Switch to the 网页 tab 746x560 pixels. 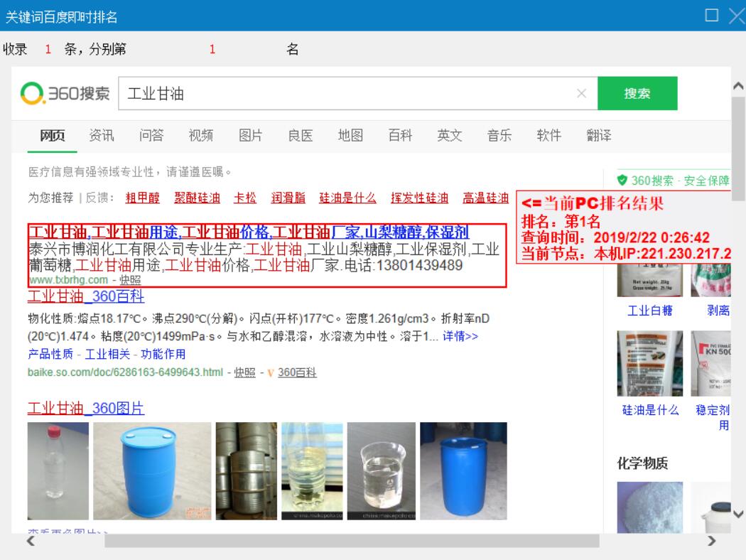click(x=53, y=136)
